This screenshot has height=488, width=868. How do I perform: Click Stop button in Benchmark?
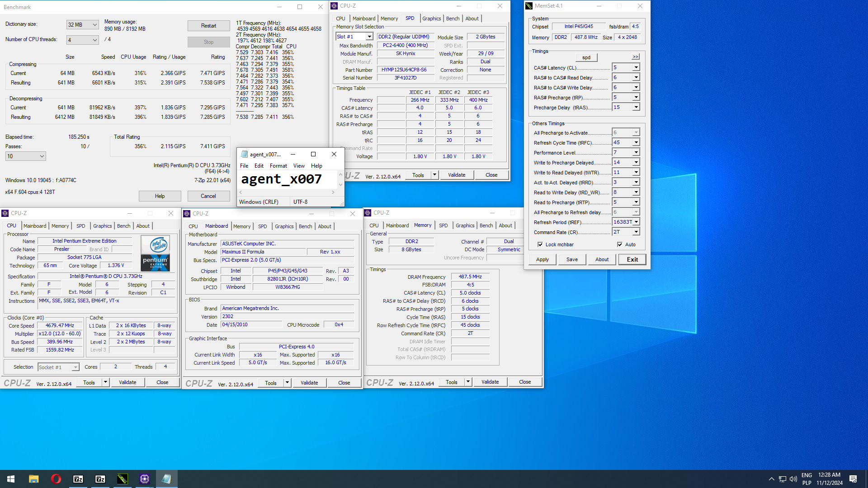208,42
